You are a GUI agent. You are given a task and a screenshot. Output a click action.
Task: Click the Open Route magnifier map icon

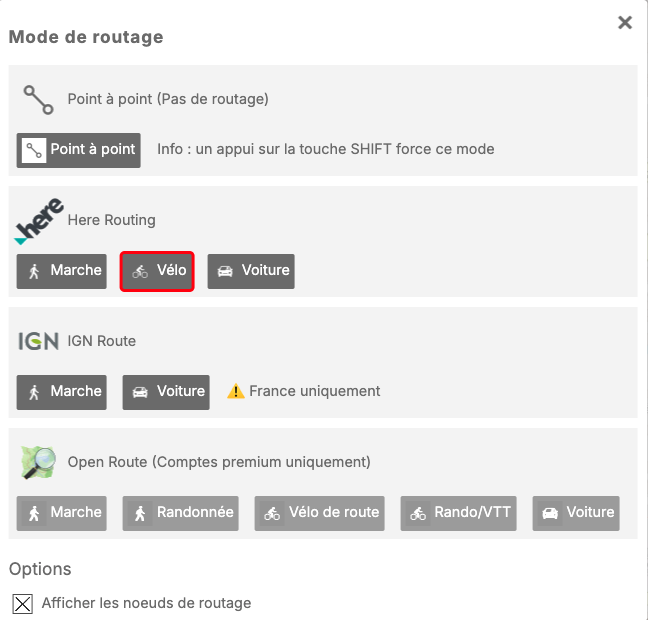tap(38, 462)
